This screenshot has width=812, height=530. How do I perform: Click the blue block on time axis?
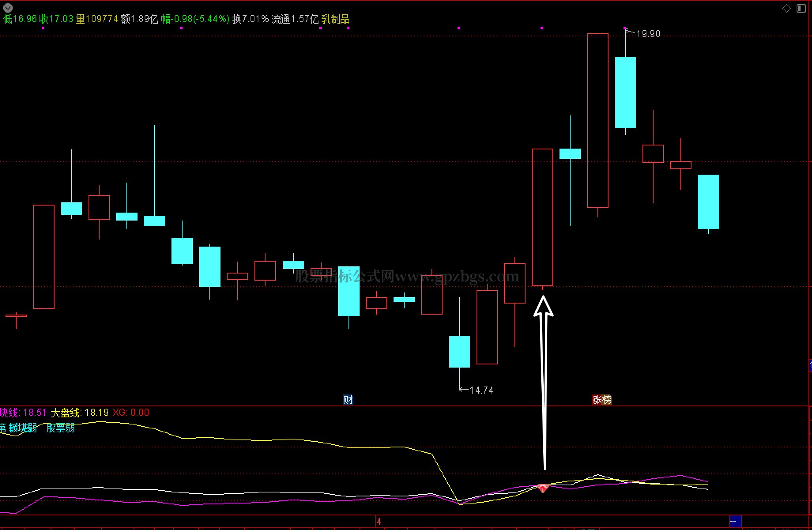pyautogui.click(x=735, y=521)
